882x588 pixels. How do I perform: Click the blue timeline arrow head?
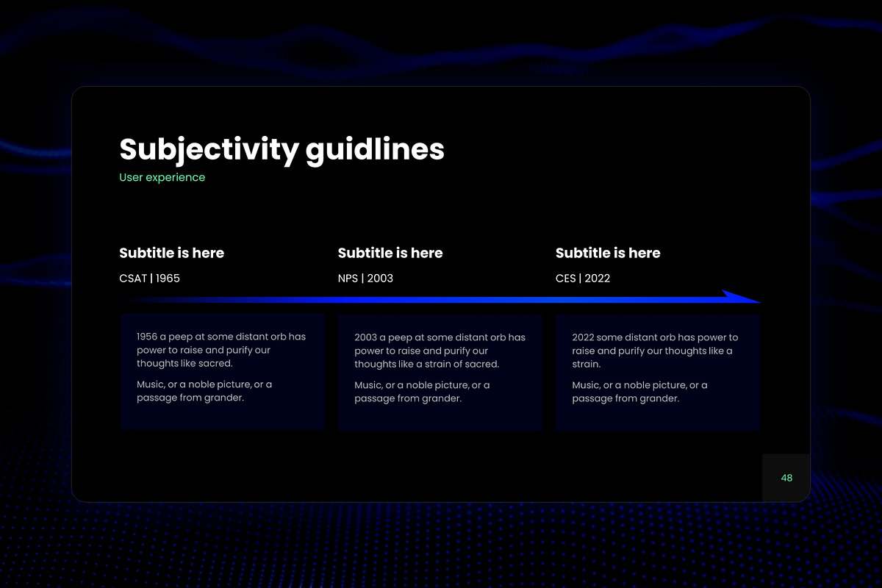pos(741,297)
